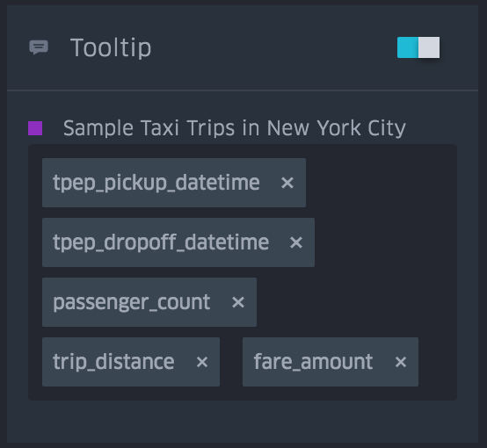Click the fare_amount tag label
This screenshot has height=448, width=487.
coord(313,362)
